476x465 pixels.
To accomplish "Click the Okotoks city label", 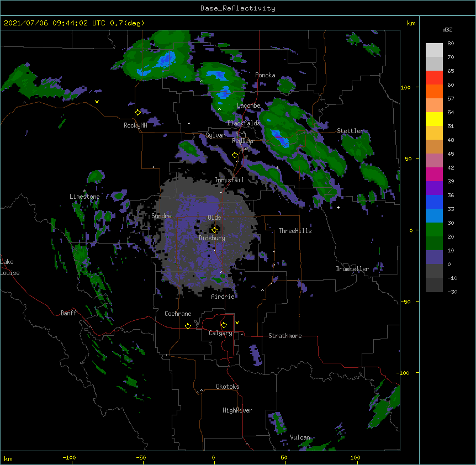I will pos(228,387).
